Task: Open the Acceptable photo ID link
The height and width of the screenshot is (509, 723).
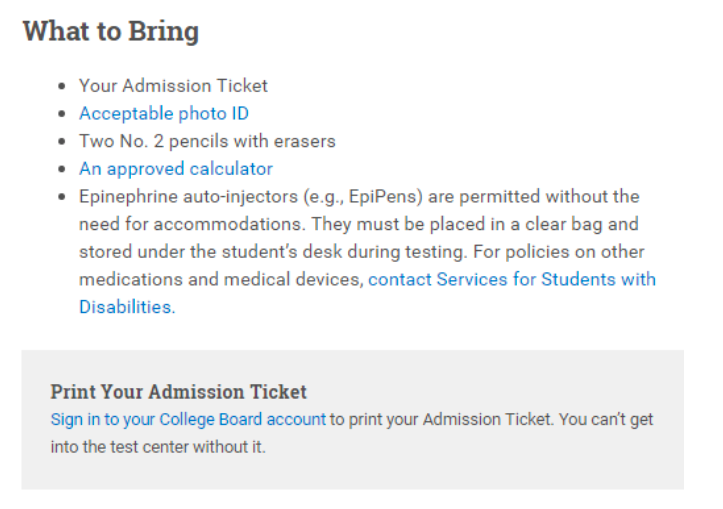Action: point(164,113)
